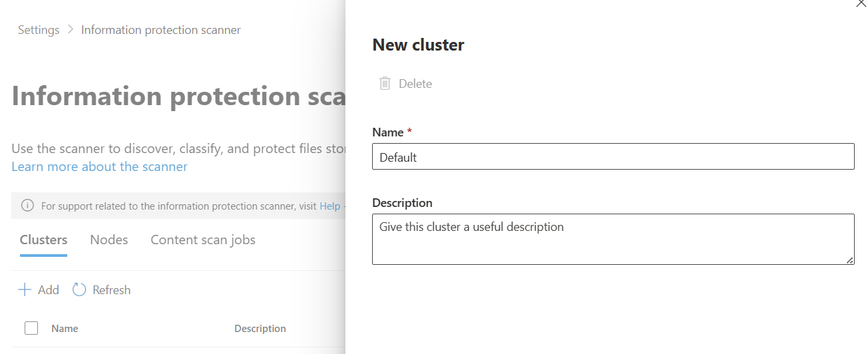
Task: Close the New cluster panel with X
Action: [861, 3]
